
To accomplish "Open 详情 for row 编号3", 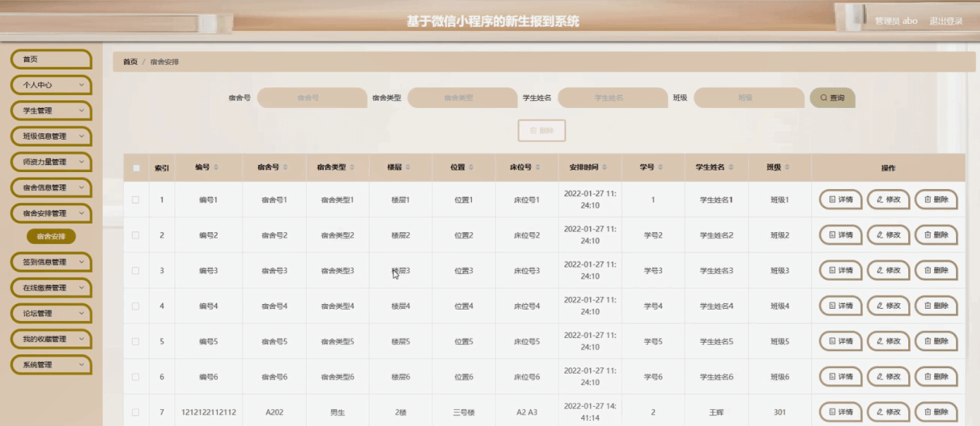I will point(840,270).
